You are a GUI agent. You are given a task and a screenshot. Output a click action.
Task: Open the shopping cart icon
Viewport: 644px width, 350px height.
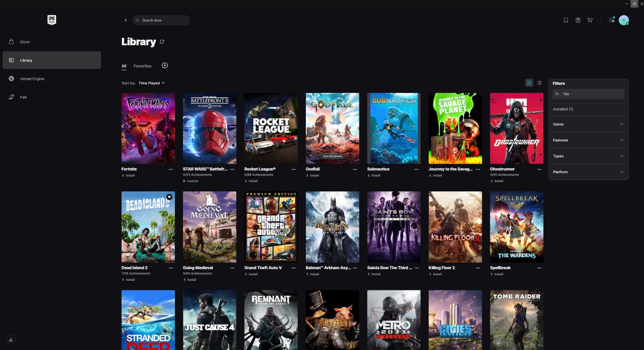(x=590, y=20)
